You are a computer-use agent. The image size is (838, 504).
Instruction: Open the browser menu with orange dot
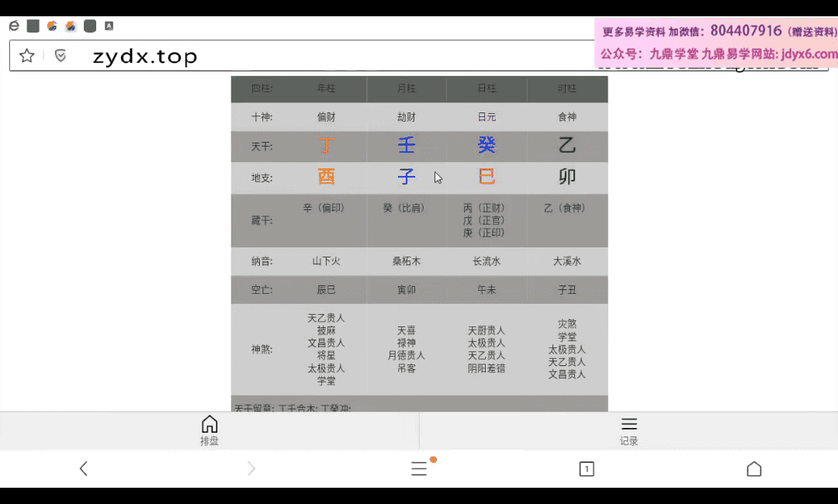coord(419,468)
